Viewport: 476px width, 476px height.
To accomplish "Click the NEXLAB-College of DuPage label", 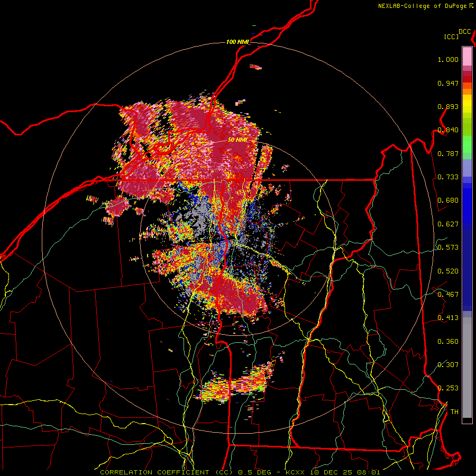I will (423, 6).
